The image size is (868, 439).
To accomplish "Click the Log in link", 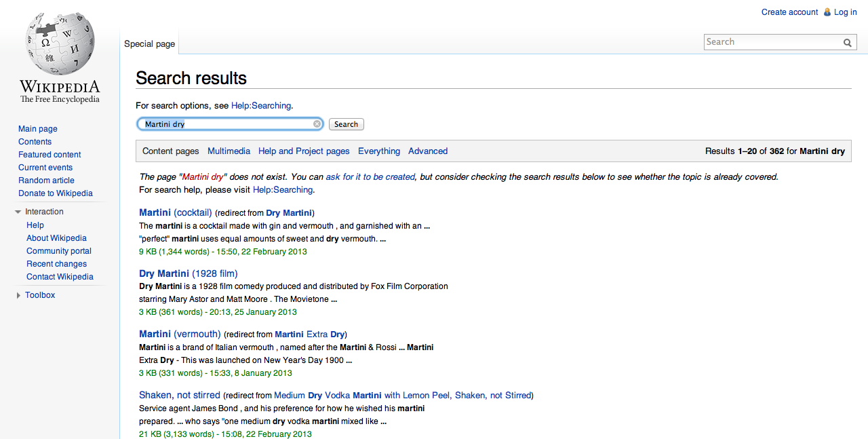I will [x=845, y=12].
